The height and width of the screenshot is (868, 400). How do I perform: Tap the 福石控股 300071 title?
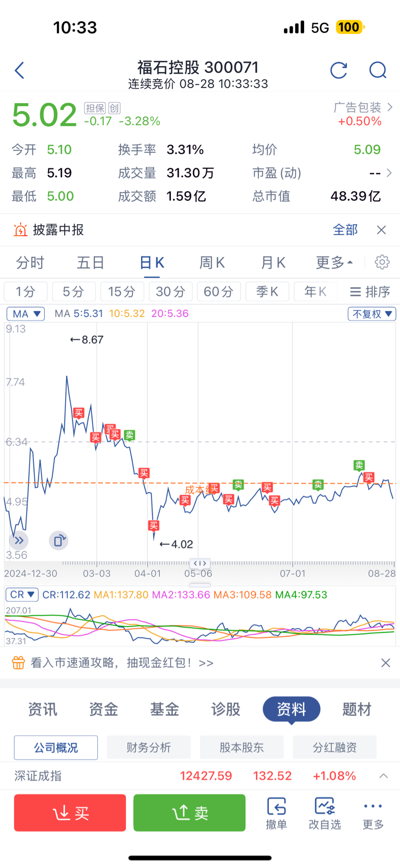(198, 67)
